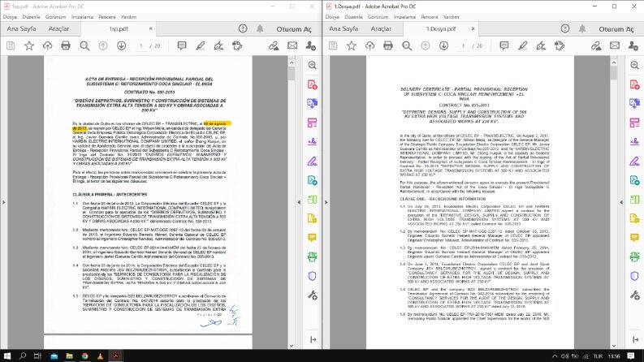Click the page number field in right window
Screen dimensions: 644x362
tap(463, 46)
